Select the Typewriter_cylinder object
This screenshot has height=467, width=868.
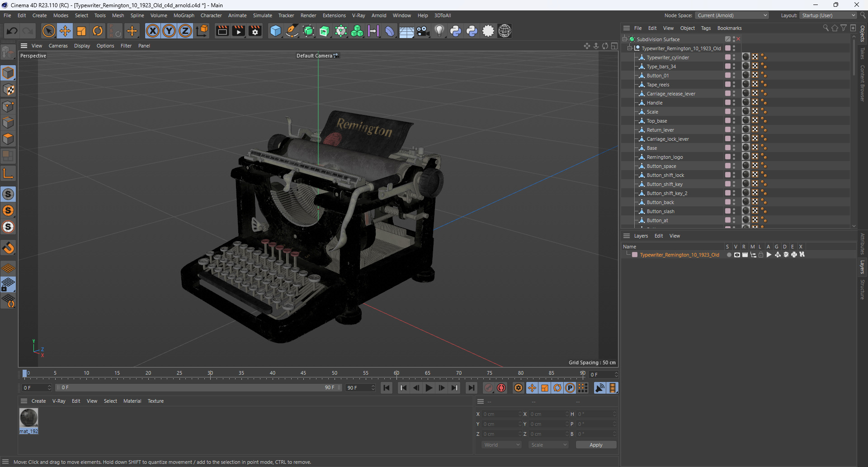(668, 57)
